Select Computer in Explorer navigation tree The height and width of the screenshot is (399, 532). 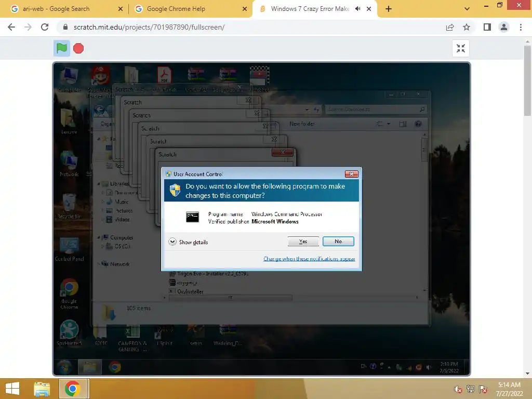(x=121, y=237)
